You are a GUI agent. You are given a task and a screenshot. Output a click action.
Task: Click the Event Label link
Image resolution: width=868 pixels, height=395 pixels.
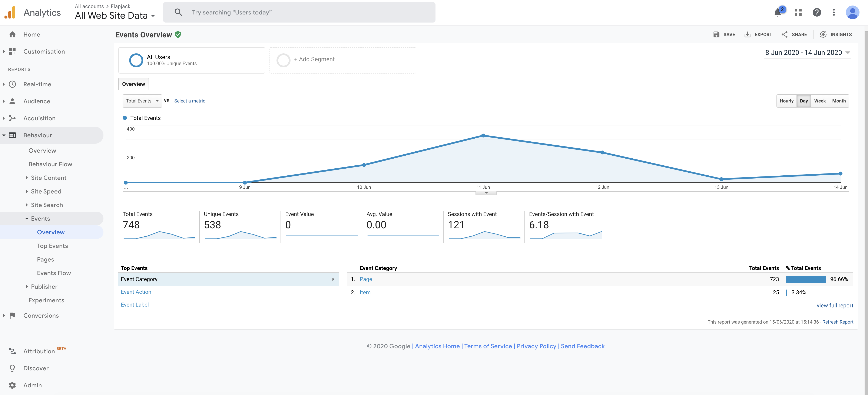pyautogui.click(x=135, y=304)
